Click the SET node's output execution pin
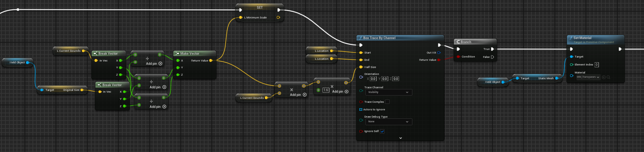The width and height of the screenshot is (644, 152). (279, 10)
